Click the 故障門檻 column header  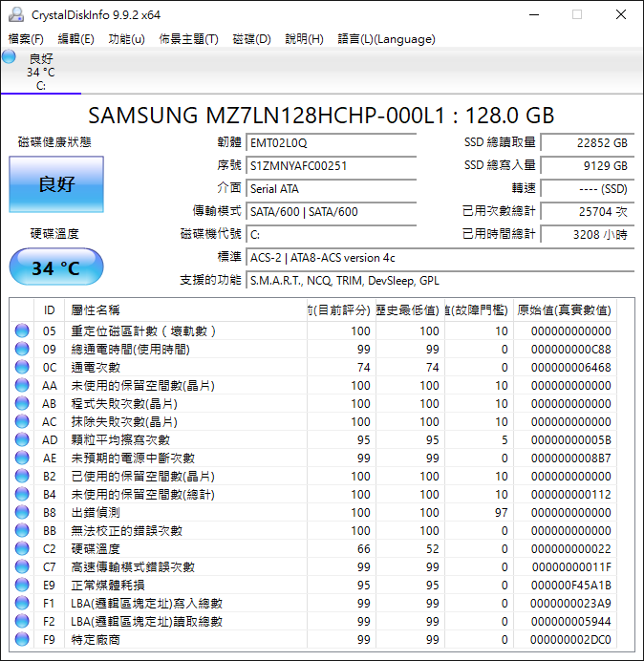click(x=479, y=310)
